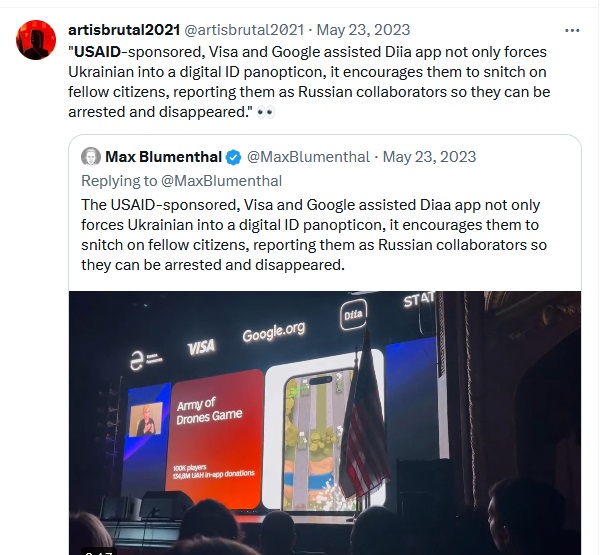Click the eyes emoji ending the tweet
Viewport: 615px width, 555px height.
(266, 113)
